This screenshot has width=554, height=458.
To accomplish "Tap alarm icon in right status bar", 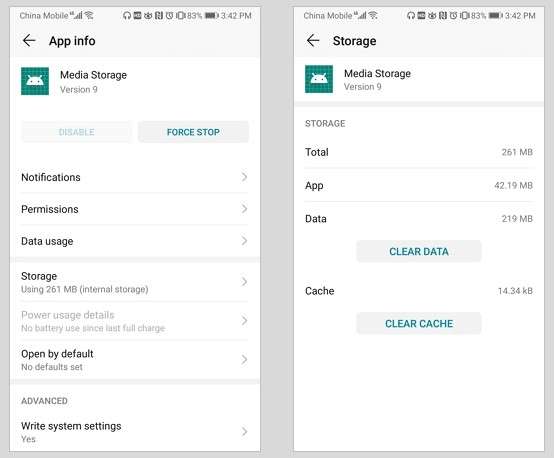I will [x=453, y=16].
